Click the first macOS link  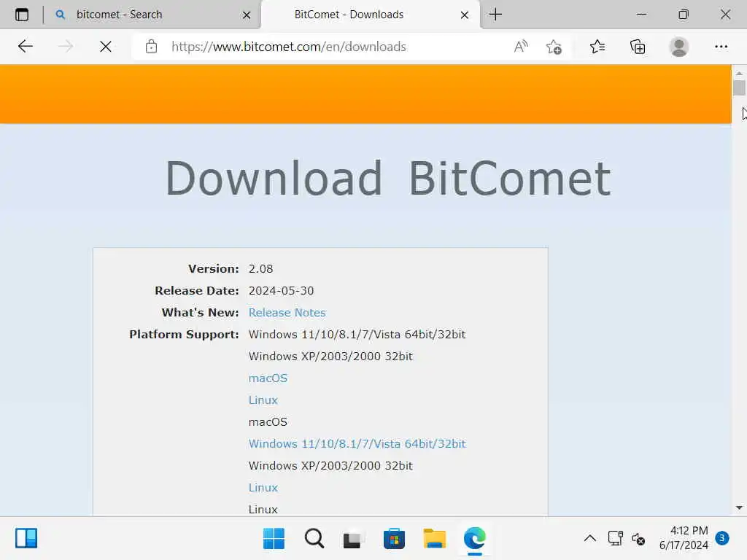(x=268, y=378)
